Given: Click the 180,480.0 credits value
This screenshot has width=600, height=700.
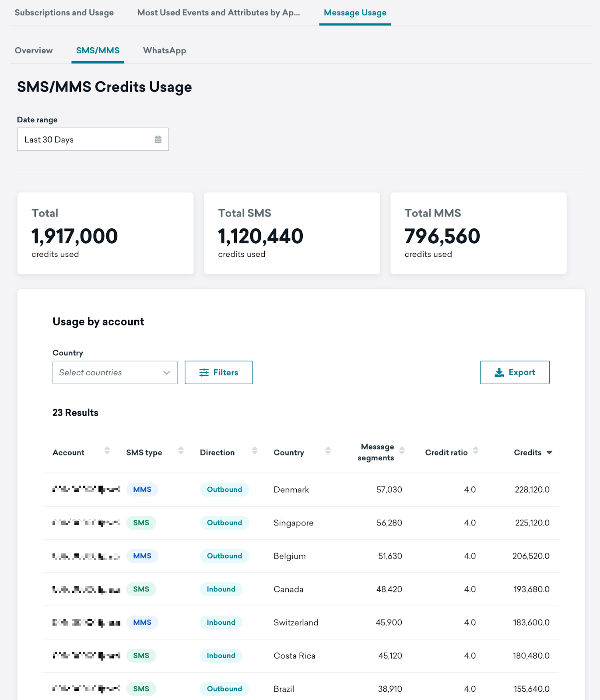Looking at the screenshot, I should click(531, 656).
